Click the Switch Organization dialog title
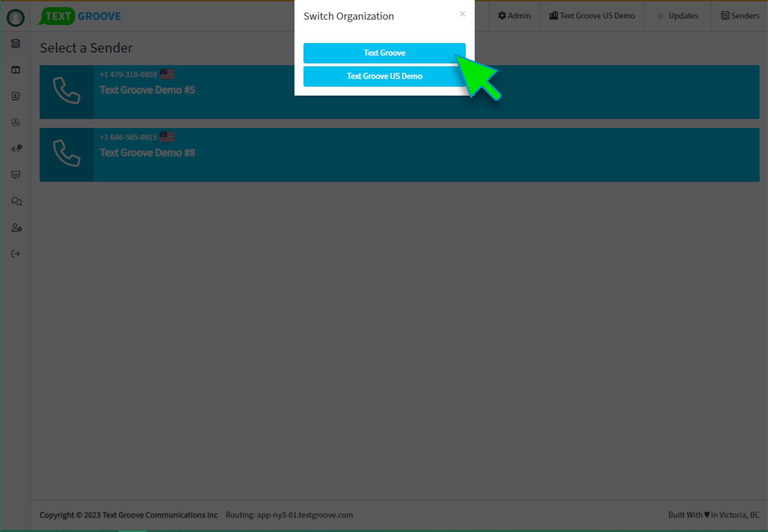The image size is (768, 532). [x=349, y=16]
